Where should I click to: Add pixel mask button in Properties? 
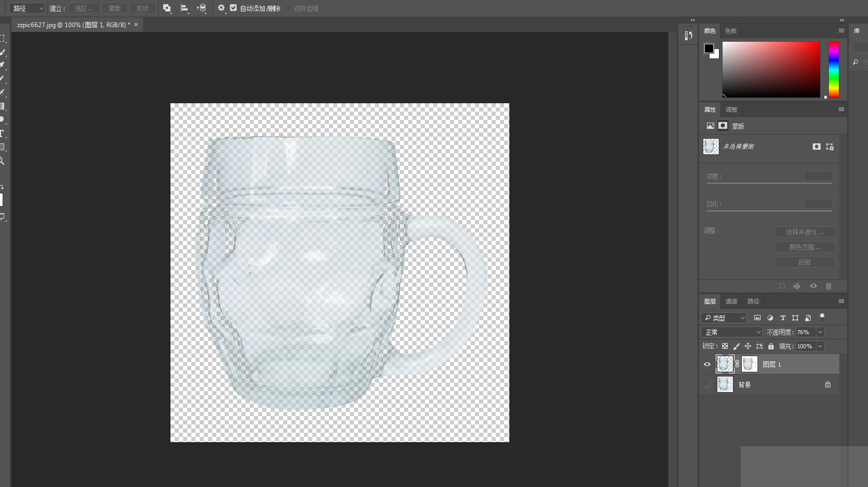pyautogui.click(x=816, y=147)
